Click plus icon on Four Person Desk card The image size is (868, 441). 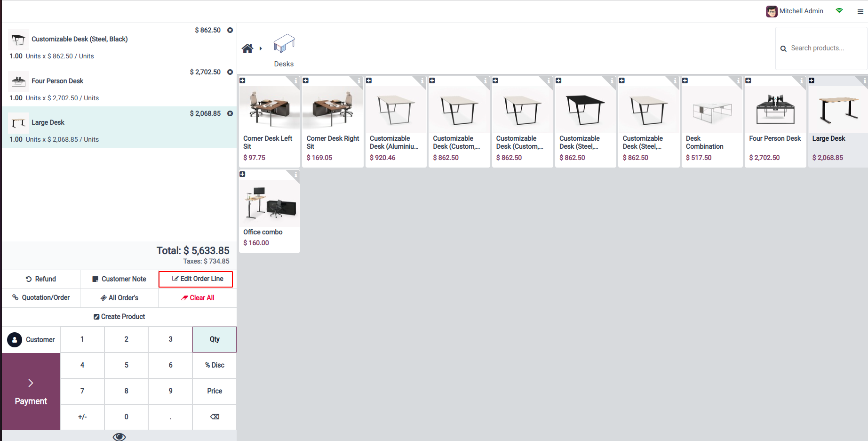[x=748, y=80]
